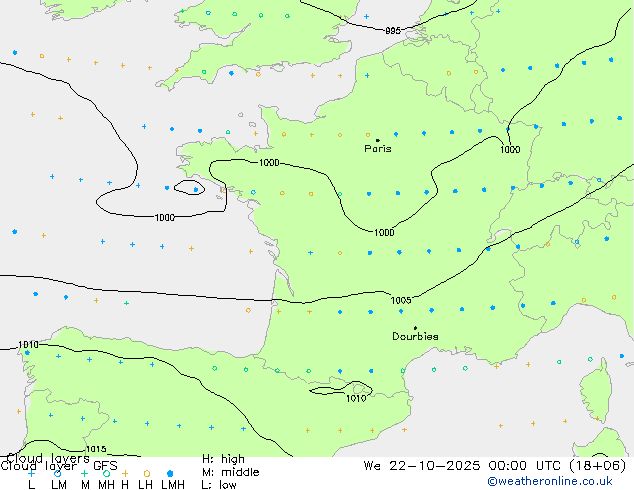Select the Dourbies city label

tap(415, 336)
